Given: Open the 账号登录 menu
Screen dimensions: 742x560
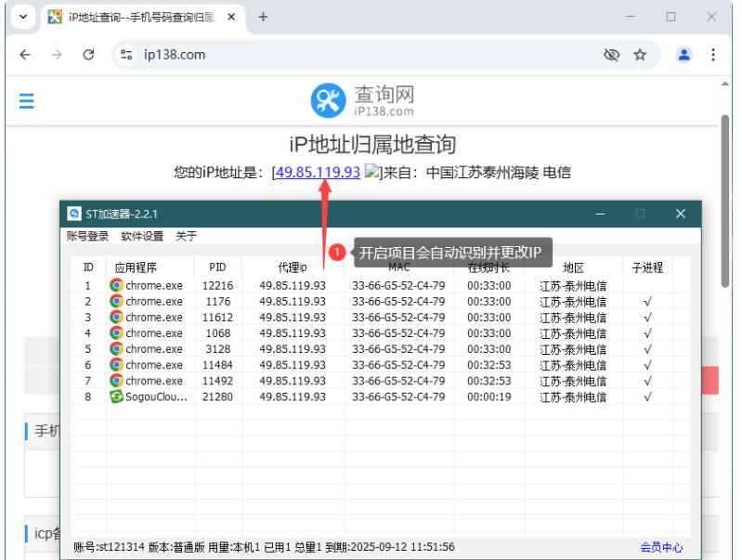Looking at the screenshot, I should coord(87,236).
